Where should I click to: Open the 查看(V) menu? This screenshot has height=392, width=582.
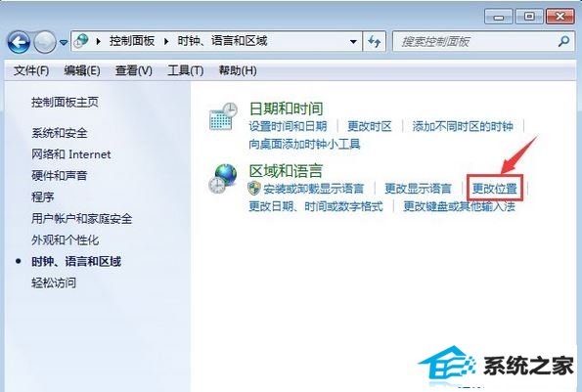click(x=134, y=70)
